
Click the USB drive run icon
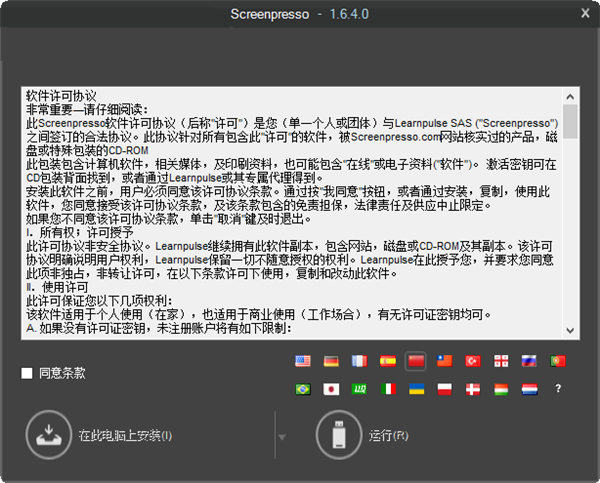(339, 435)
